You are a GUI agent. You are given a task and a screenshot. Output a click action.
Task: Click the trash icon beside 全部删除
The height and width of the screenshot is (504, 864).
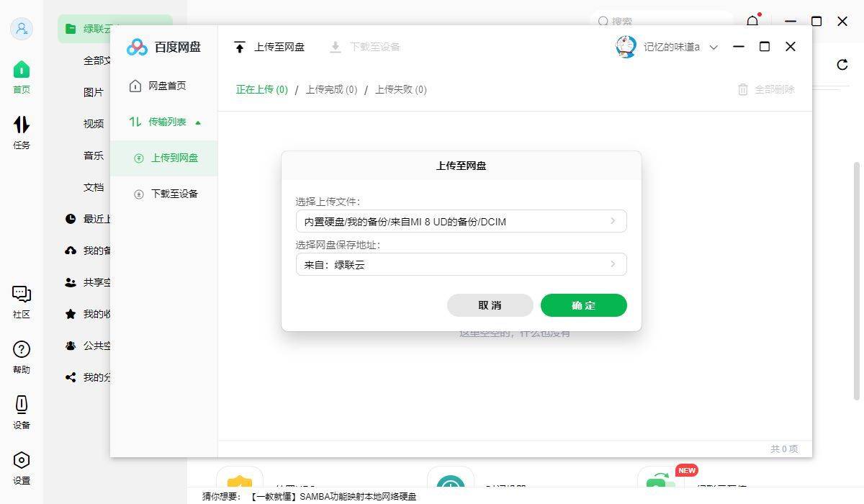tap(743, 89)
